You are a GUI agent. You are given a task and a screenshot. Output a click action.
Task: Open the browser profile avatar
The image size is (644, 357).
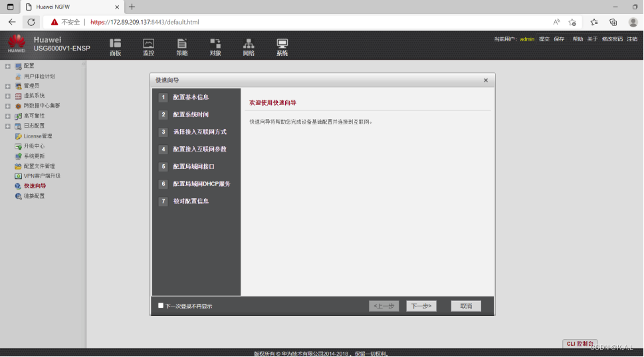pyautogui.click(x=633, y=22)
